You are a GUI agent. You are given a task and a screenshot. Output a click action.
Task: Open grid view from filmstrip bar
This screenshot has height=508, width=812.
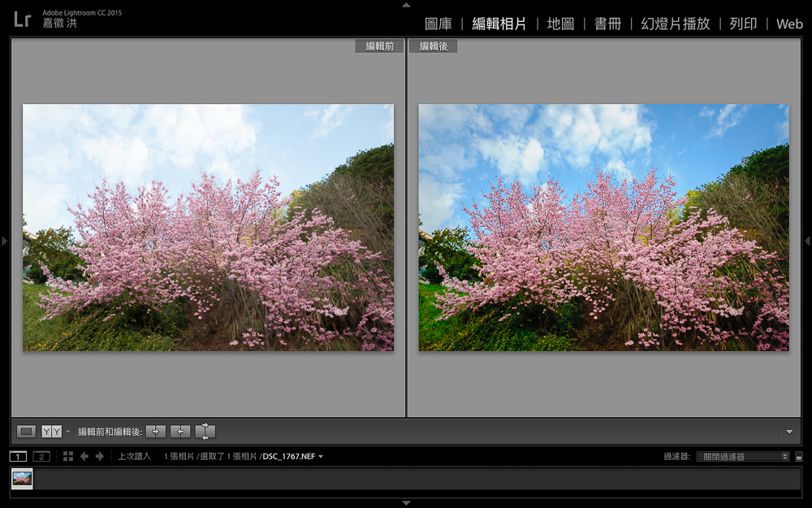click(68, 457)
